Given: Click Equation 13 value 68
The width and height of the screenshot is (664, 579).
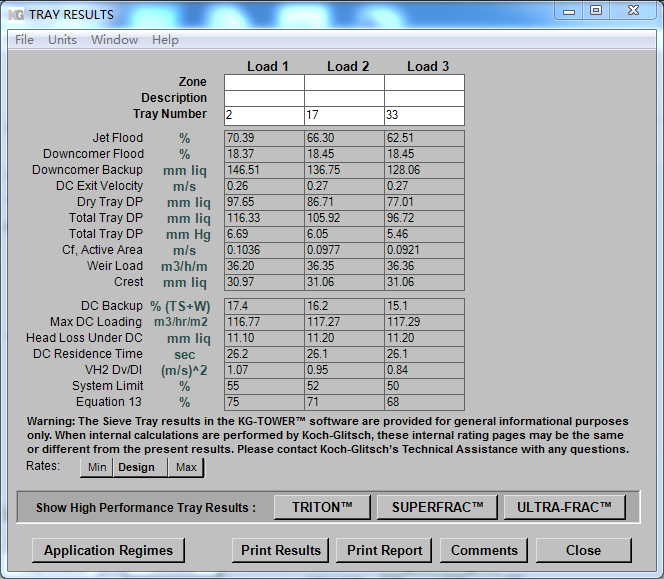Looking at the screenshot, I should (424, 402).
